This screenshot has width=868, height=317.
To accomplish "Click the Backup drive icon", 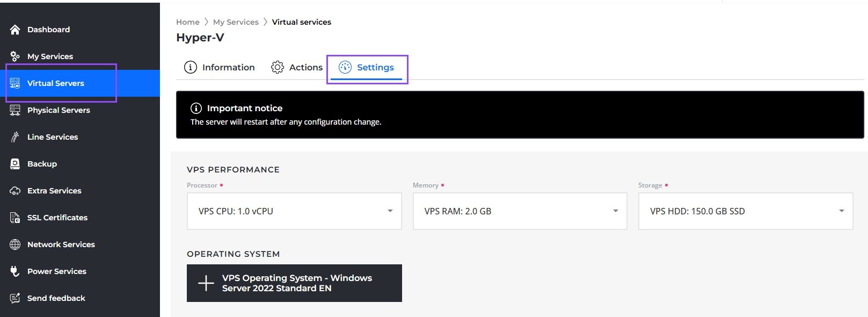I will tap(15, 164).
